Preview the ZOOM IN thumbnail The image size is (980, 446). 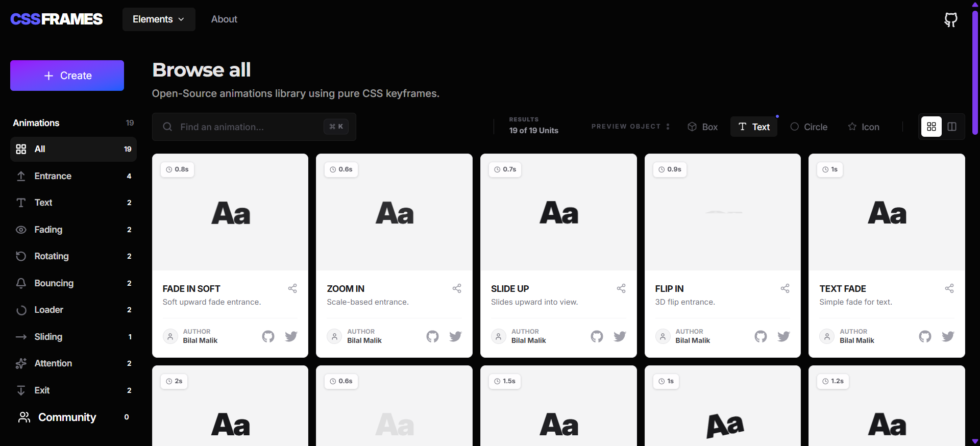tap(395, 212)
